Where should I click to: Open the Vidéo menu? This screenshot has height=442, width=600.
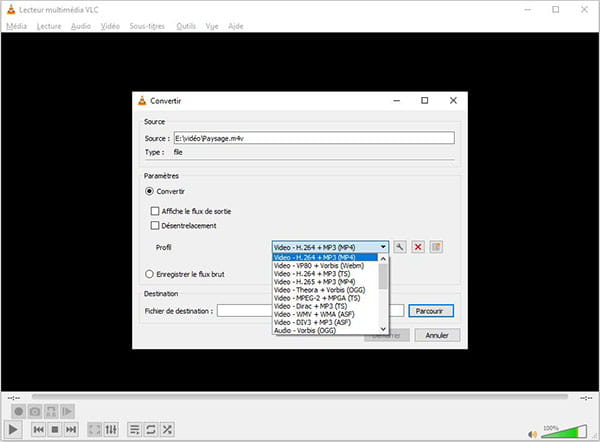point(110,26)
